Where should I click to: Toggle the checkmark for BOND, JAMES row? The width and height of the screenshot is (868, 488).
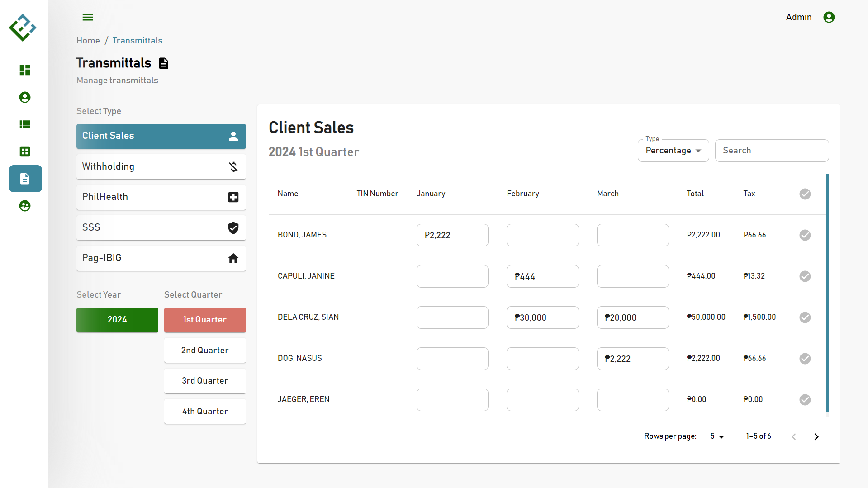coord(805,235)
